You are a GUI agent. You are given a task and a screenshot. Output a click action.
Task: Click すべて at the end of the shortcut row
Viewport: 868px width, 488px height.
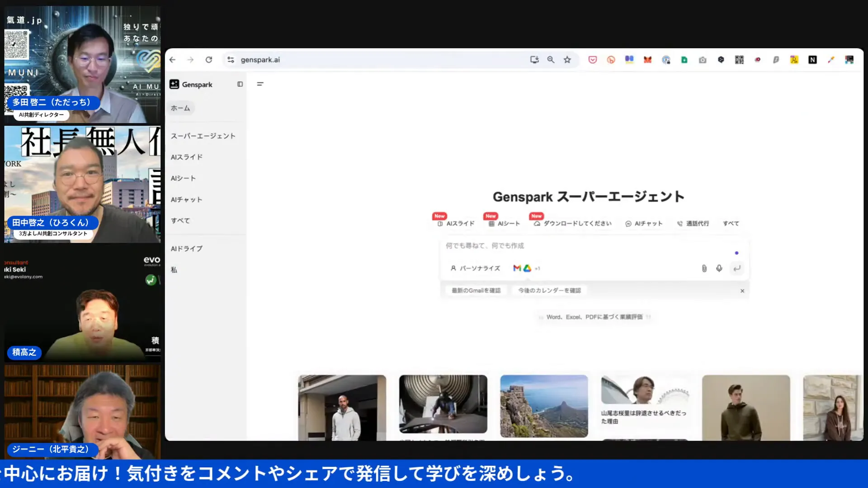click(x=731, y=224)
